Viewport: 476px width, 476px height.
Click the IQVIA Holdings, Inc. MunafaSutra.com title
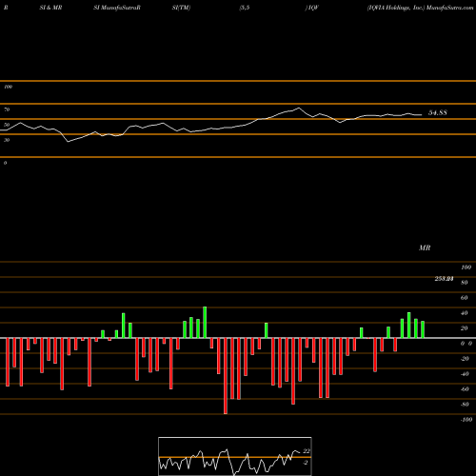click(421, 8)
